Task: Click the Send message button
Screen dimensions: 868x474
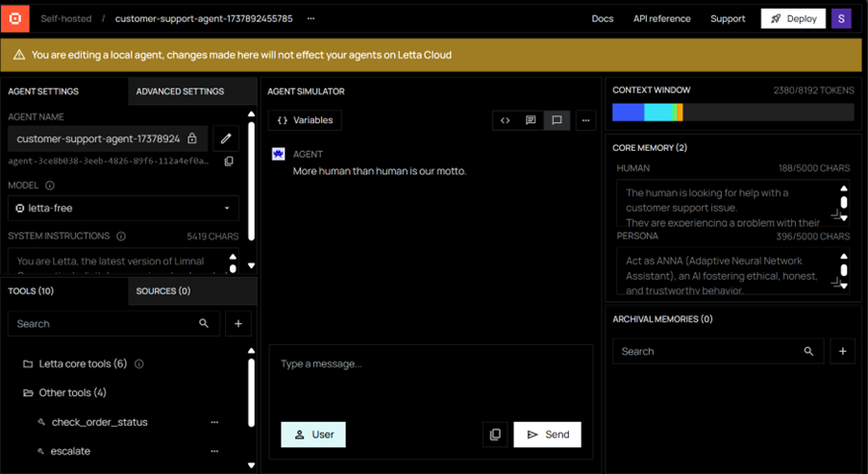Action: coord(548,435)
